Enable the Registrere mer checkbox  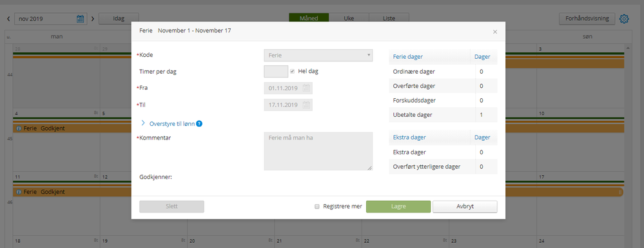317,207
